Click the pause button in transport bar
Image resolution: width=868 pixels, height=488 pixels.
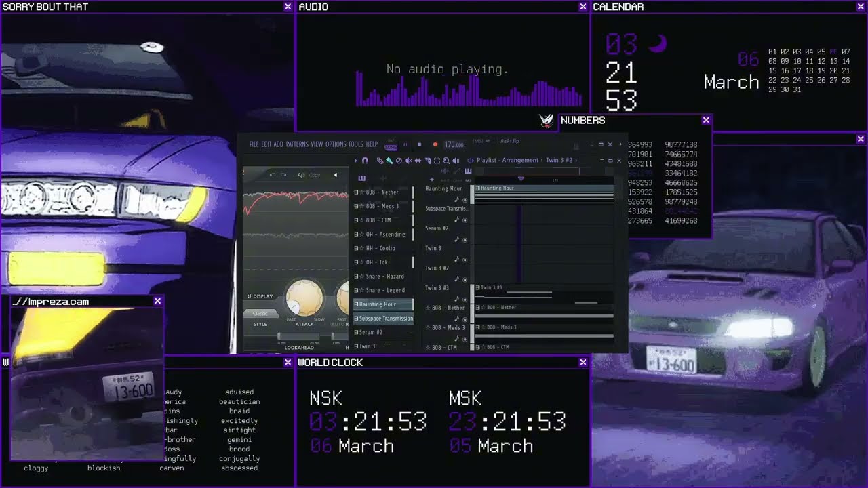click(x=406, y=144)
